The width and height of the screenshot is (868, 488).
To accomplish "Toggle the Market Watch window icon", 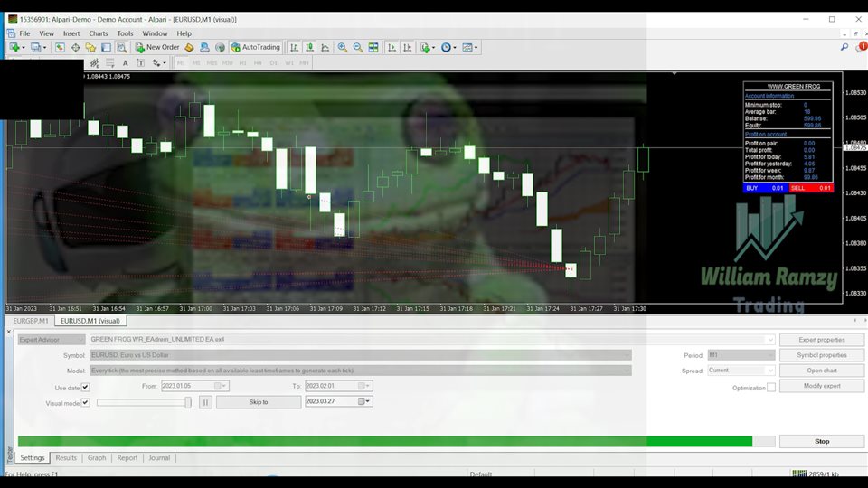I will [60, 48].
